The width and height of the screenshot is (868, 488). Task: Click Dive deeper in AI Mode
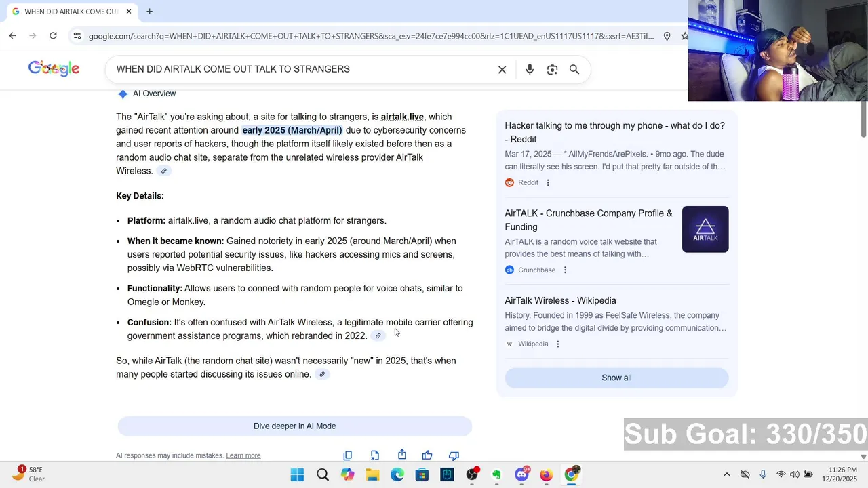point(294,426)
